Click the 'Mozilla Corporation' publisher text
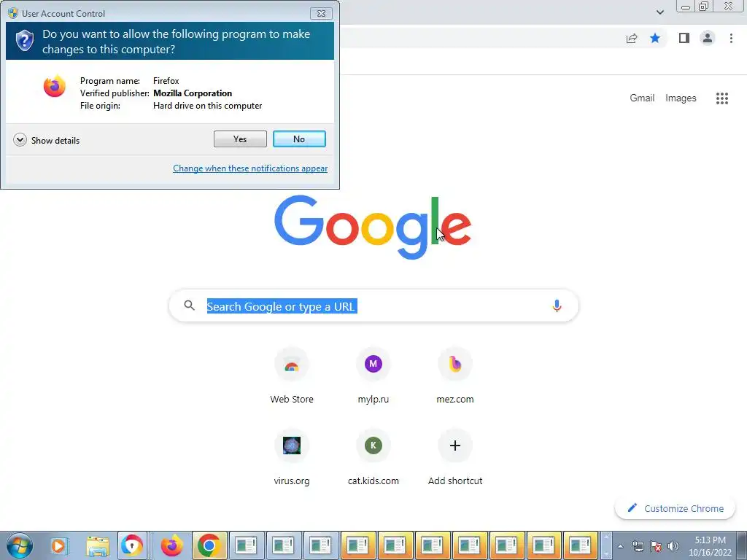The image size is (747, 560). (x=193, y=93)
